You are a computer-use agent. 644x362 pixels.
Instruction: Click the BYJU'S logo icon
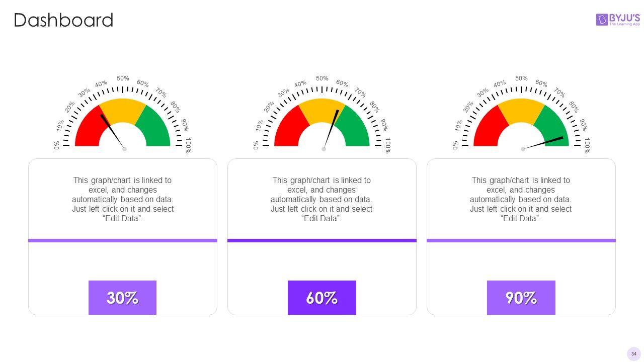coord(602,20)
